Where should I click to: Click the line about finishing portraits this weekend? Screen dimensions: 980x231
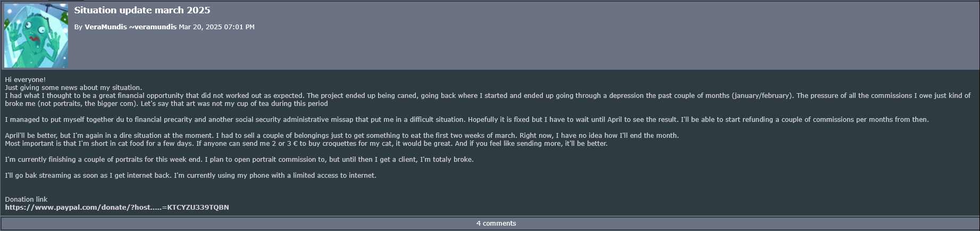pyautogui.click(x=239, y=159)
